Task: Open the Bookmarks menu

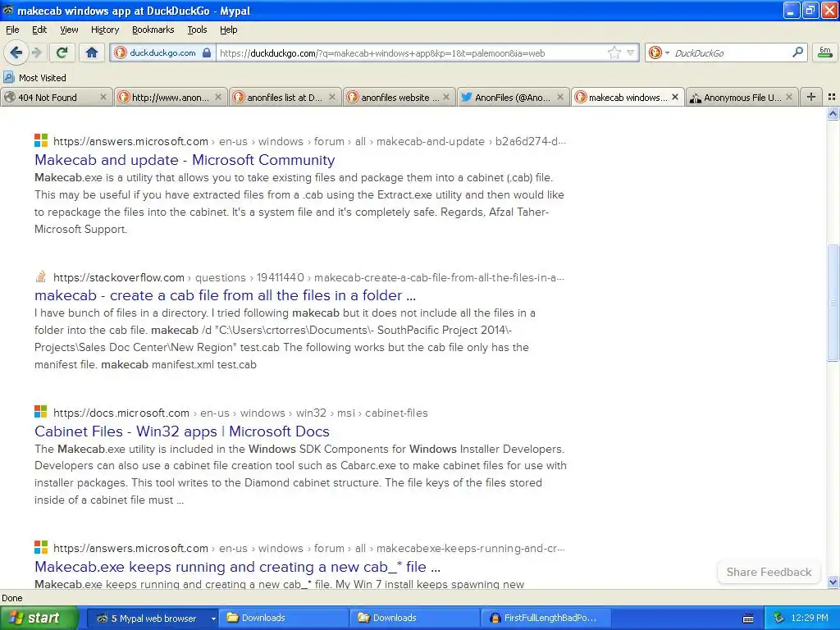Action: click(153, 30)
